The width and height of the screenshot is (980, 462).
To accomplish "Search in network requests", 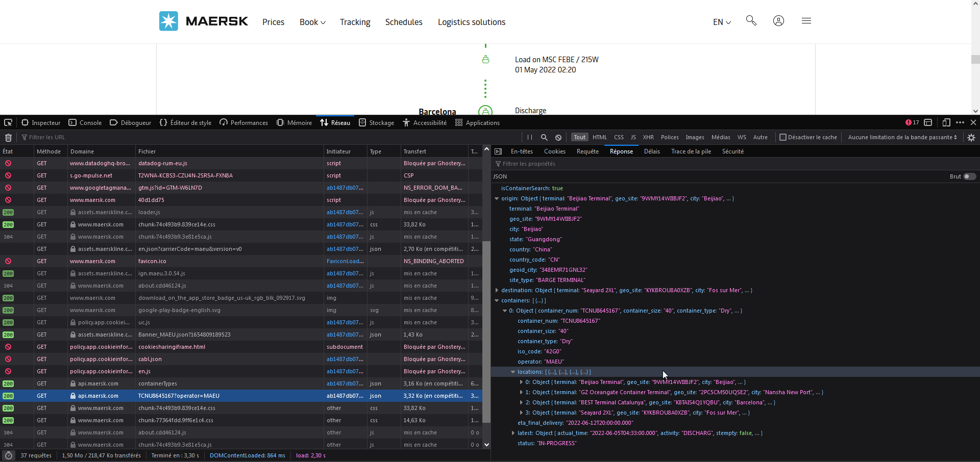I will pyautogui.click(x=544, y=137).
